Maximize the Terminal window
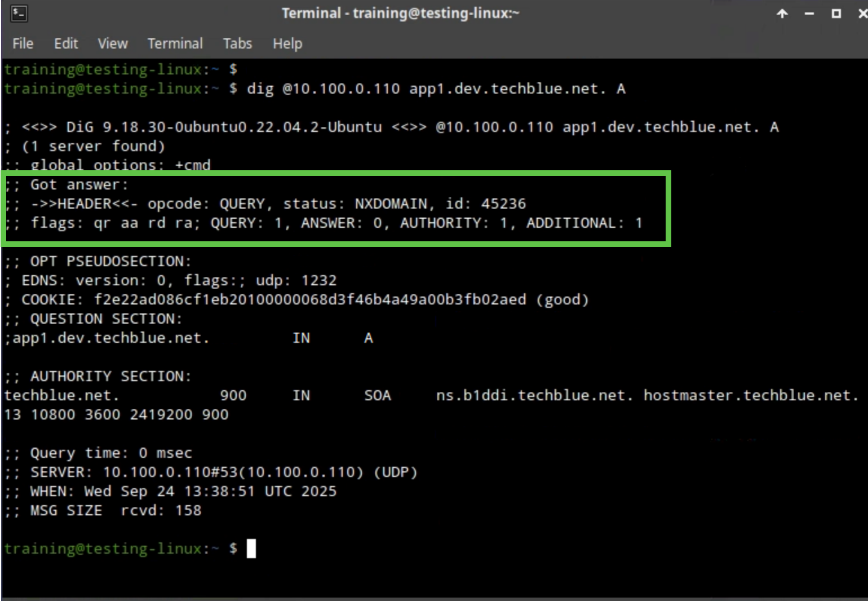This screenshot has height=601, width=868. tap(836, 14)
